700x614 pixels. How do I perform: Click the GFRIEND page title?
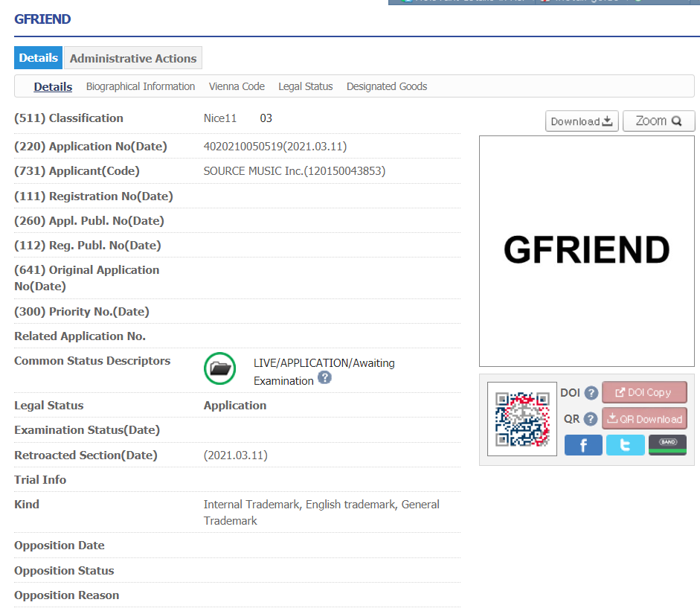pyautogui.click(x=42, y=19)
